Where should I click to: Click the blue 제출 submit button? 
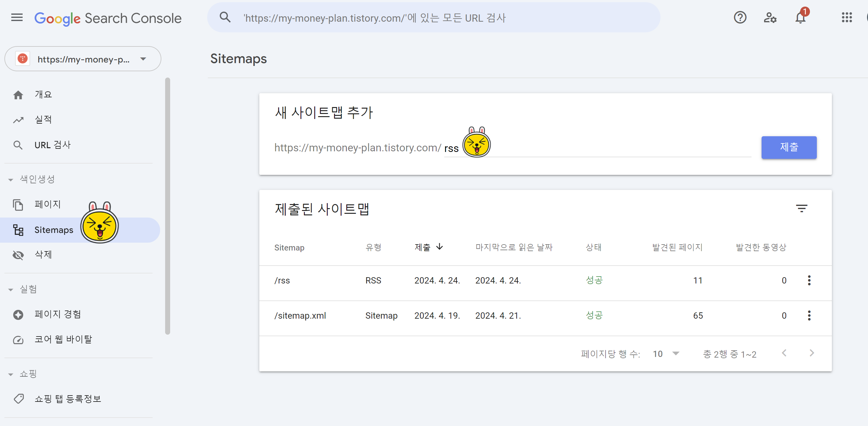click(789, 147)
